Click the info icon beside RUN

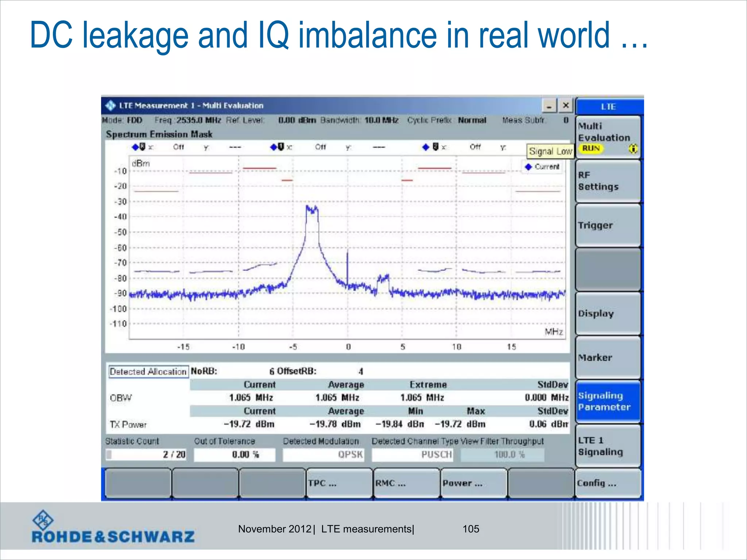point(634,149)
